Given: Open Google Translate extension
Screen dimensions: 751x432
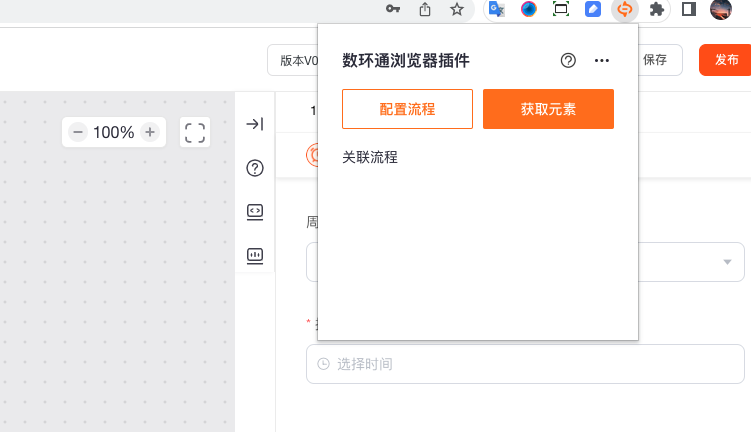Looking at the screenshot, I should 497,9.
